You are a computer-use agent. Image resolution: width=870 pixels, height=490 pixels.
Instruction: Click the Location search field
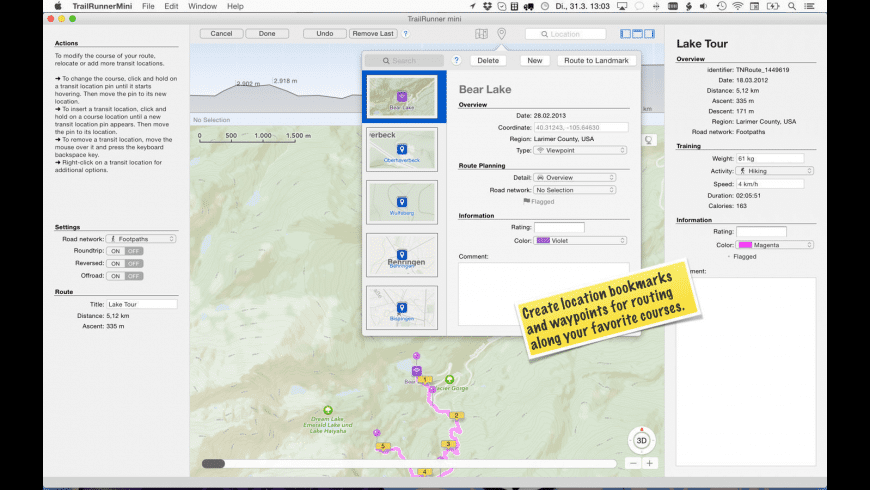pyautogui.click(x=565, y=34)
